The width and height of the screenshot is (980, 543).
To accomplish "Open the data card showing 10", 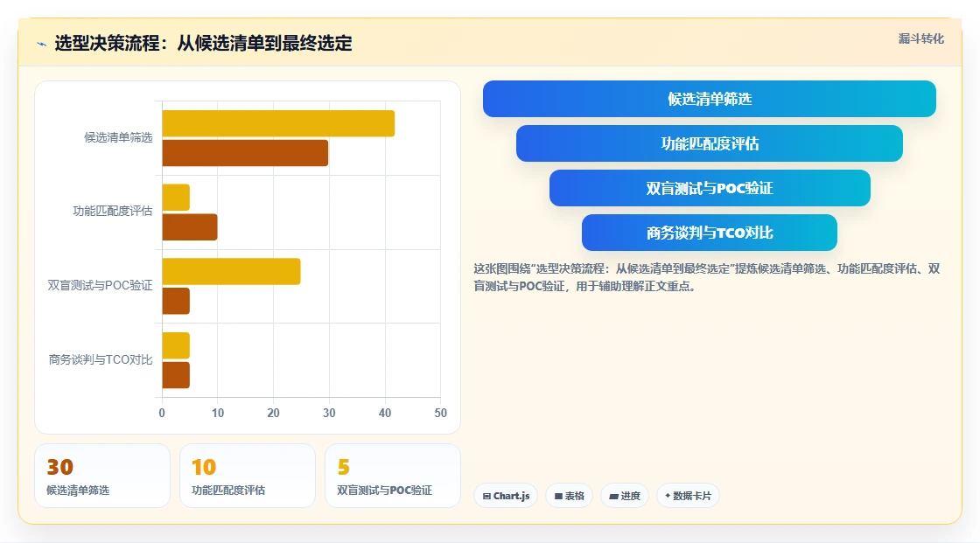I will (248, 476).
